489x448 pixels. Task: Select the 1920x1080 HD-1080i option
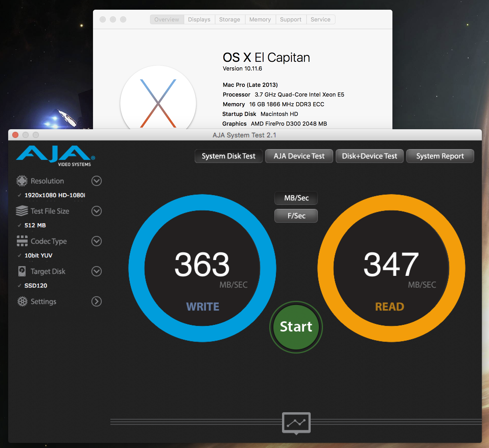[x=55, y=195]
